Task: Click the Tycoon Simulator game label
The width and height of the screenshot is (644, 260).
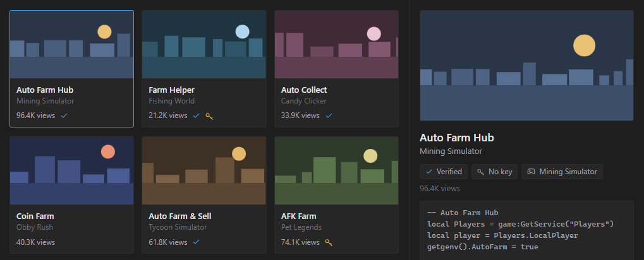Action: [178, 227]
